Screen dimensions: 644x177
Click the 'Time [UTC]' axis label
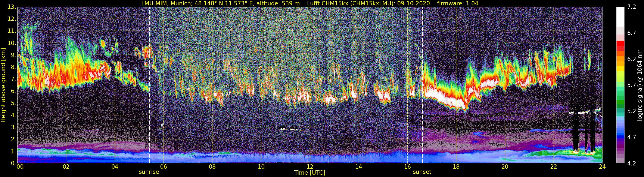pos(309,173)
